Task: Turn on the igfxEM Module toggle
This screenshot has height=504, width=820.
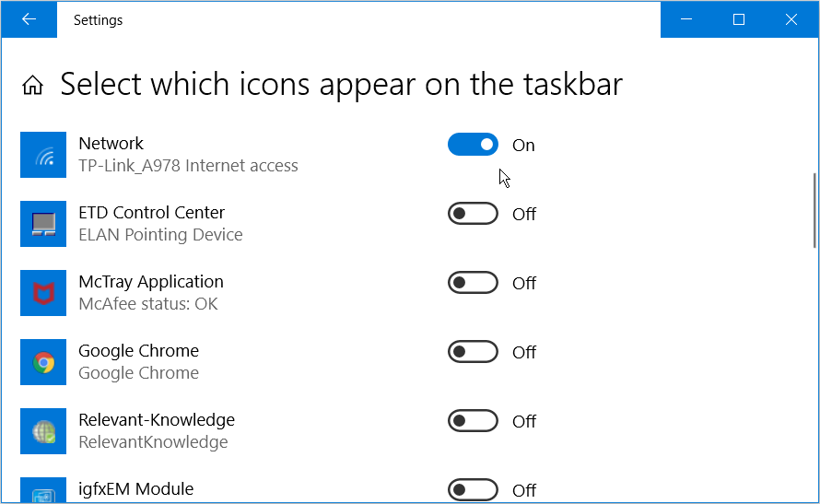Action: tap(473, 489)
